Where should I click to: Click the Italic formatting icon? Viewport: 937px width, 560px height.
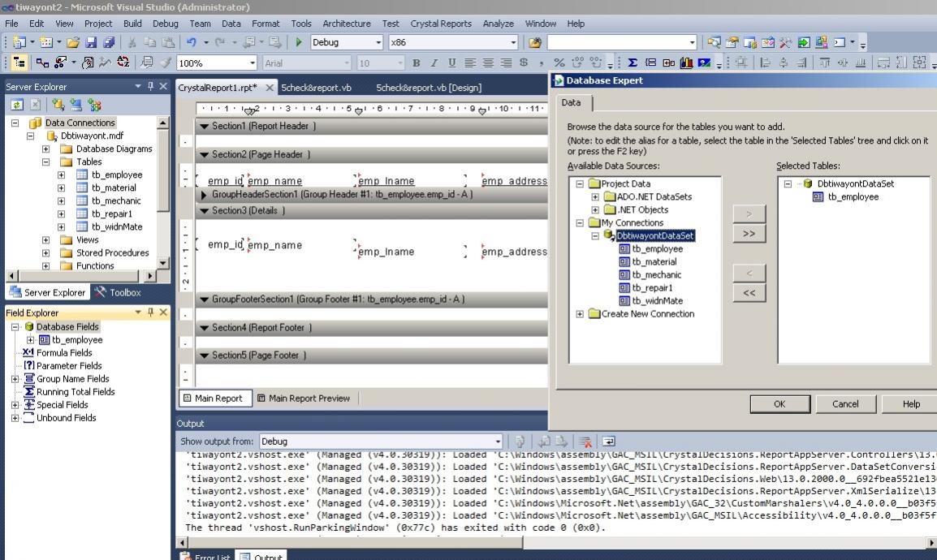[434, 62]
